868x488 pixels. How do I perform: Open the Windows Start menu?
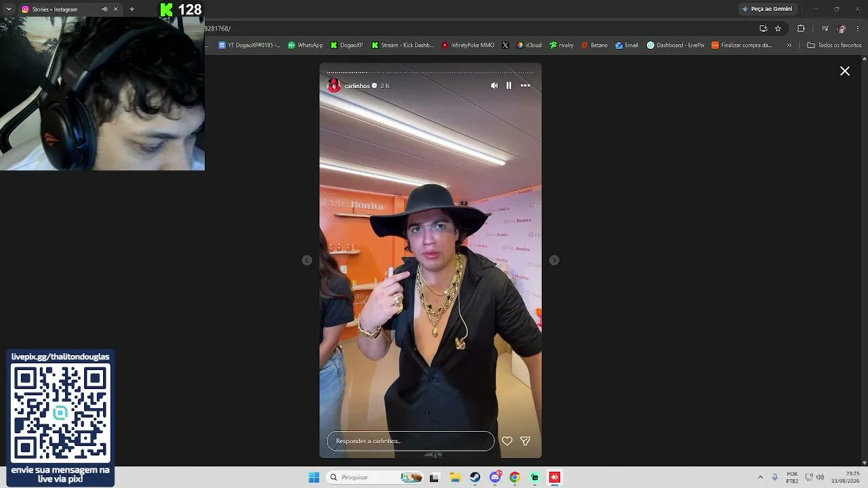click(x=314, y=477)
